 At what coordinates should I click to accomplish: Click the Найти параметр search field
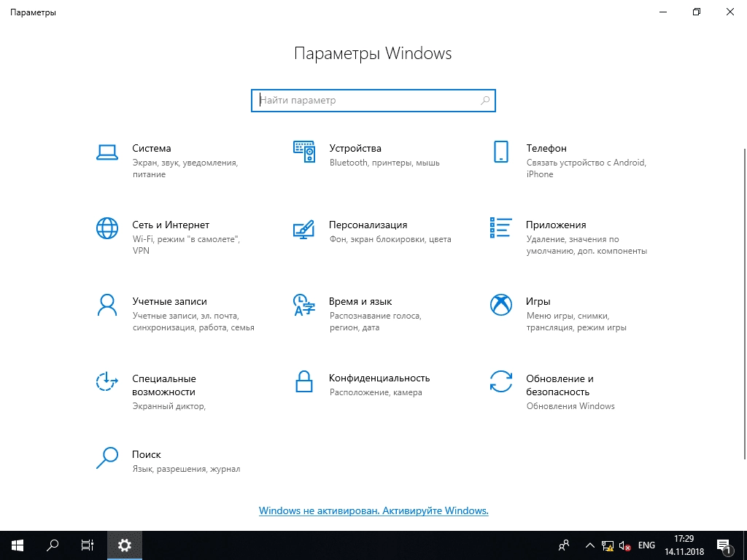pyautogui.click(x=373, y=101)
